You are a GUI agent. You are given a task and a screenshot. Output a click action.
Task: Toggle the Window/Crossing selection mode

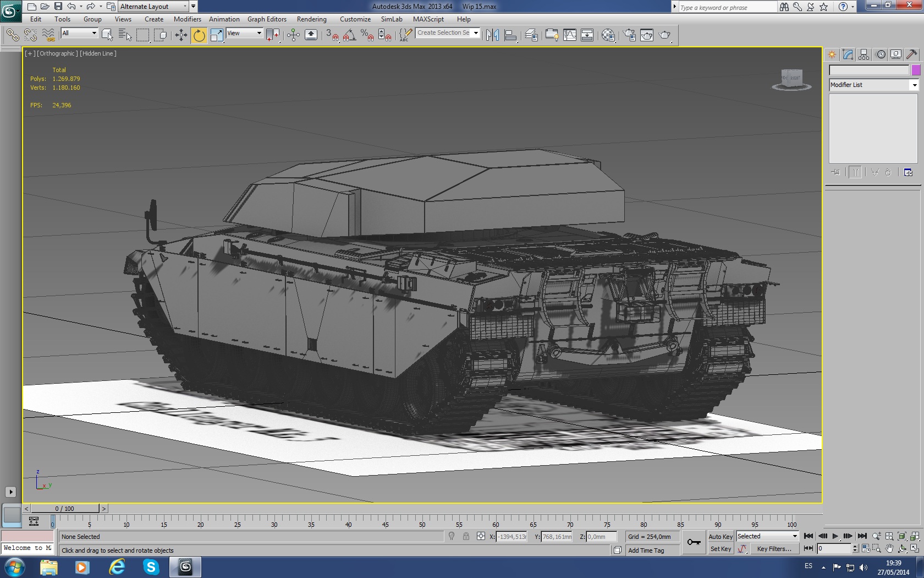tap(160, 35)
